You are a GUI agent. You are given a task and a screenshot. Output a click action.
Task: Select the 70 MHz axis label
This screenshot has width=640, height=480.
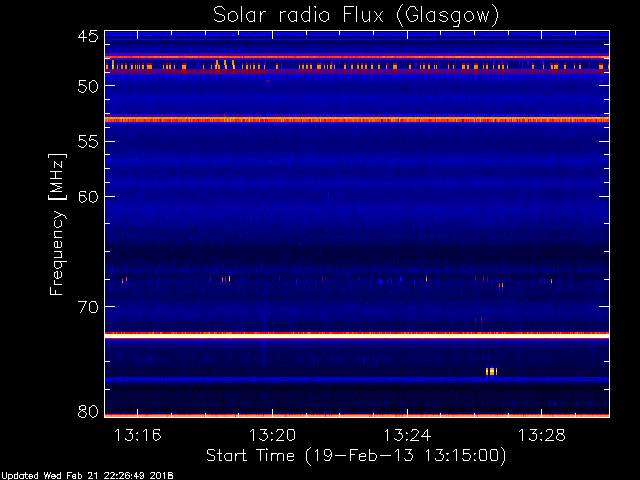[x=88, y=307]
